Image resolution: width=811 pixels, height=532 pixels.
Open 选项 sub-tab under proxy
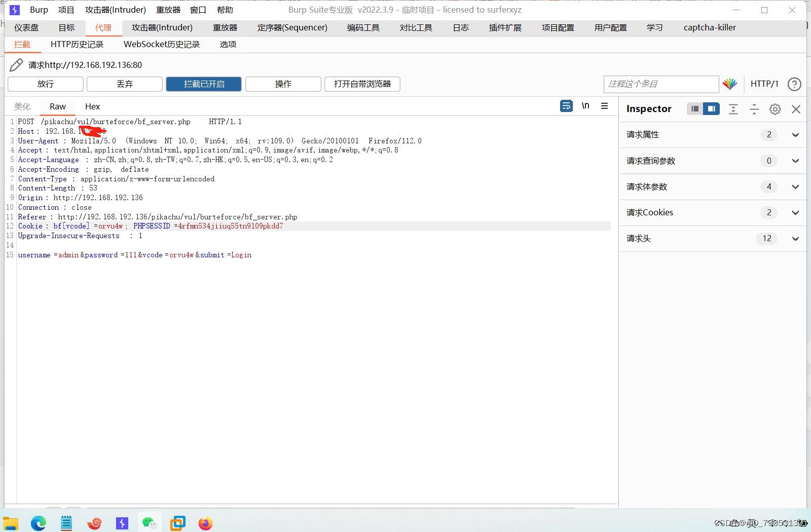click(228, 45)
